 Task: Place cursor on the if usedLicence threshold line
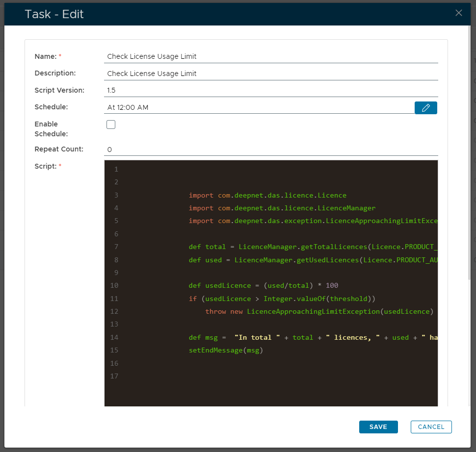point(275,299)
